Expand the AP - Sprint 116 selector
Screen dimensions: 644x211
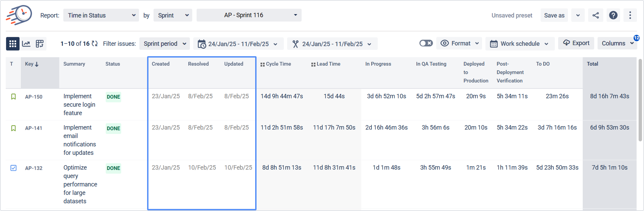[249, 15]
